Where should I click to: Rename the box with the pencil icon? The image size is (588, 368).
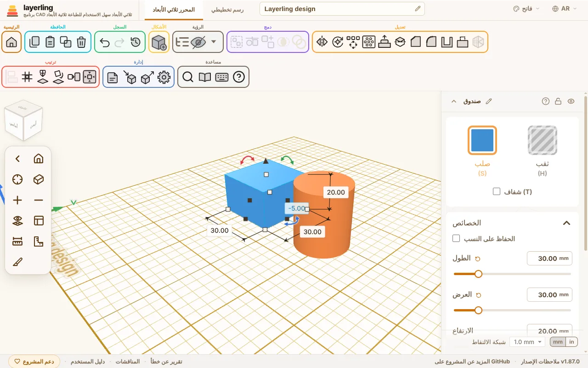pos(489,101)
